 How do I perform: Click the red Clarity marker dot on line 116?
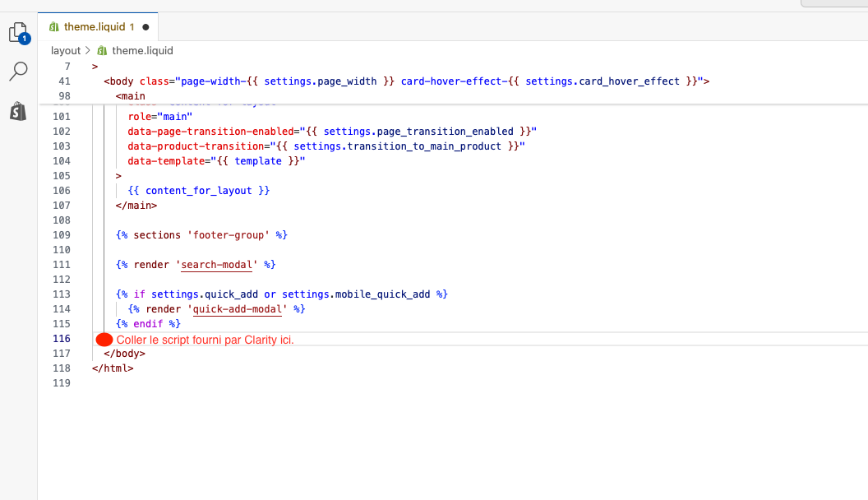(104, 339)
